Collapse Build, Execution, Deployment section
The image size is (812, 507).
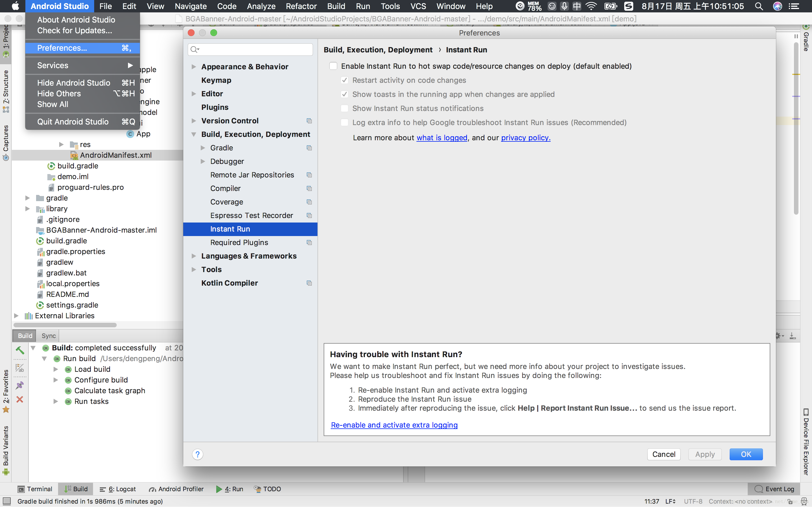click(x=194, y=134)
